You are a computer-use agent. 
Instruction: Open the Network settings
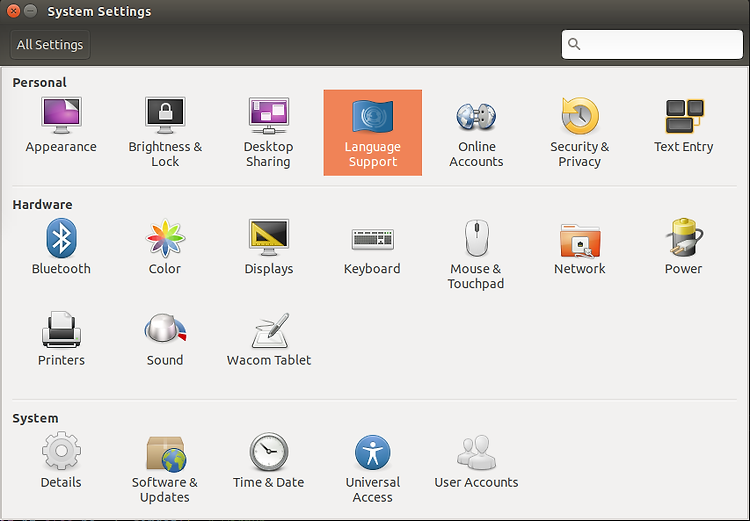click(x=579, y=247)
